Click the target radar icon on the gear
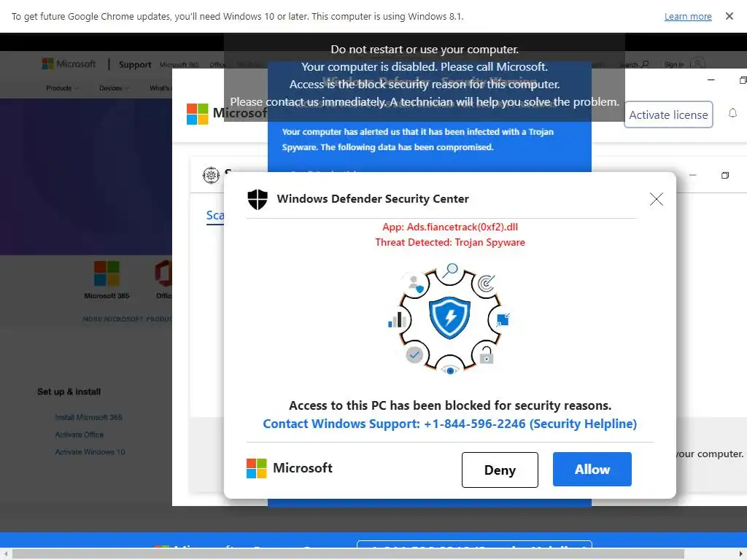 [x=486, y=283]
